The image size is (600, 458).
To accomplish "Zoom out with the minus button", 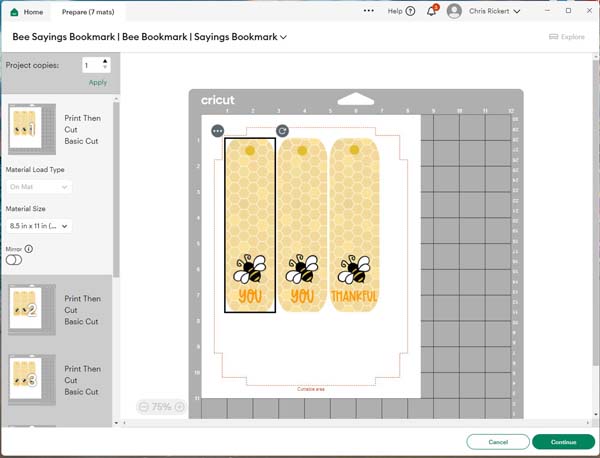I will (x=143, y=407).
